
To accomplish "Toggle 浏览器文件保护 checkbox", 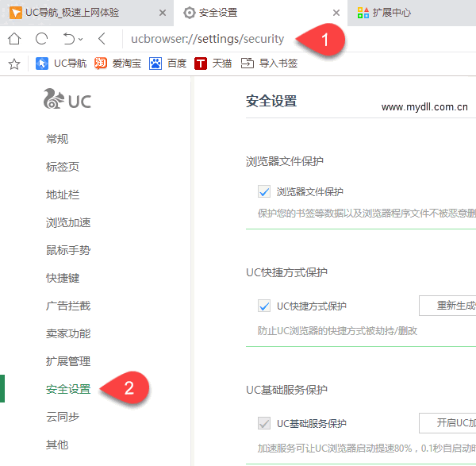I will pyautogui.click(x=264, y=191).
